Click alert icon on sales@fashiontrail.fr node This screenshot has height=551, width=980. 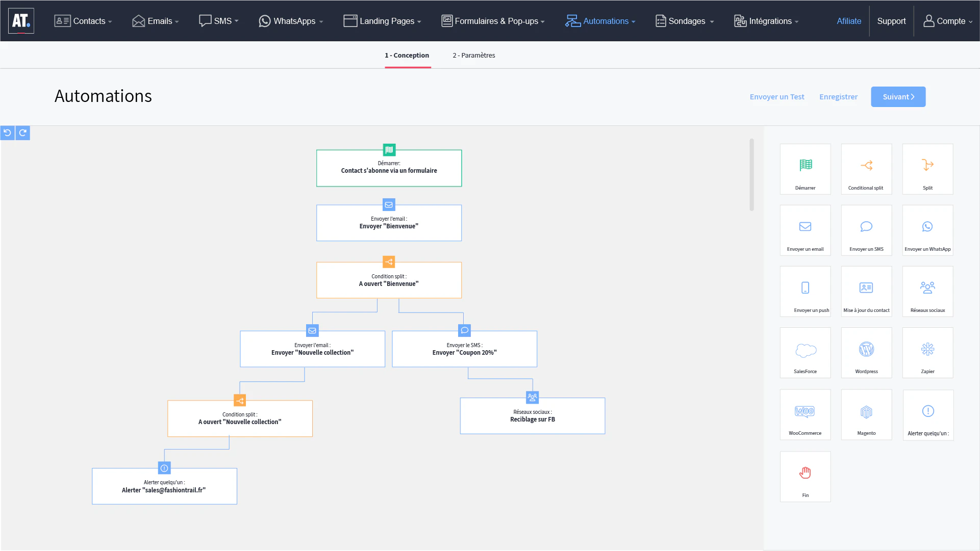pos(164,468)
